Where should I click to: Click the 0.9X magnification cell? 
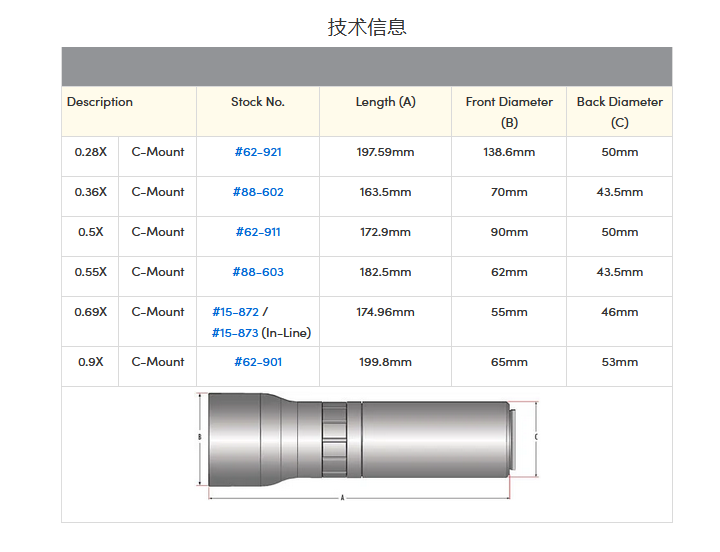[91, 362]
